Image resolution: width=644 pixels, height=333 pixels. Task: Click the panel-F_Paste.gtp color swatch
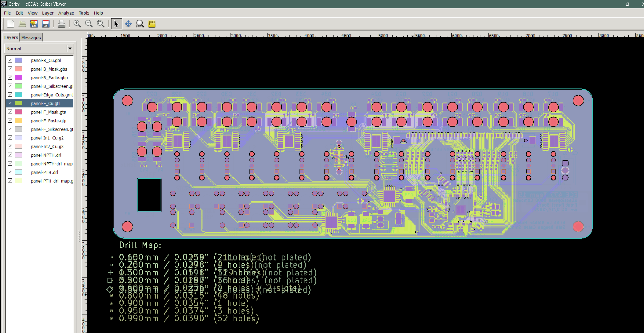tap(18, 121)
